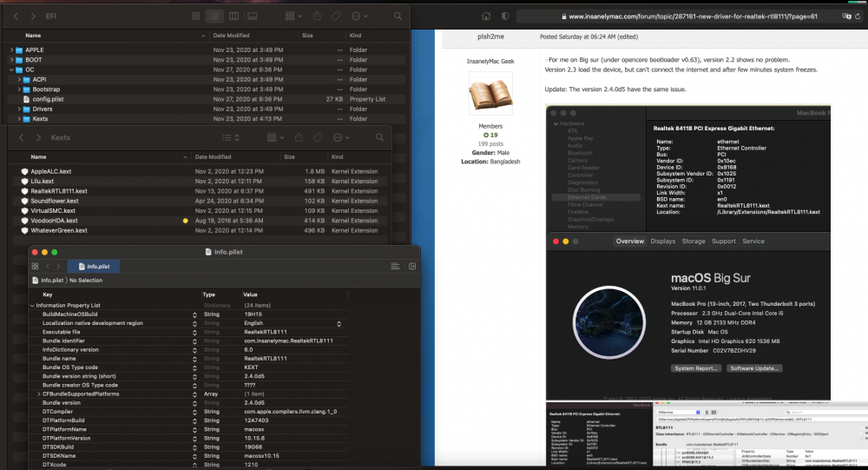This screenshot has width=868, height=470.
Task: Click browser privacy shield icon
Action: [x=505, y=17]
